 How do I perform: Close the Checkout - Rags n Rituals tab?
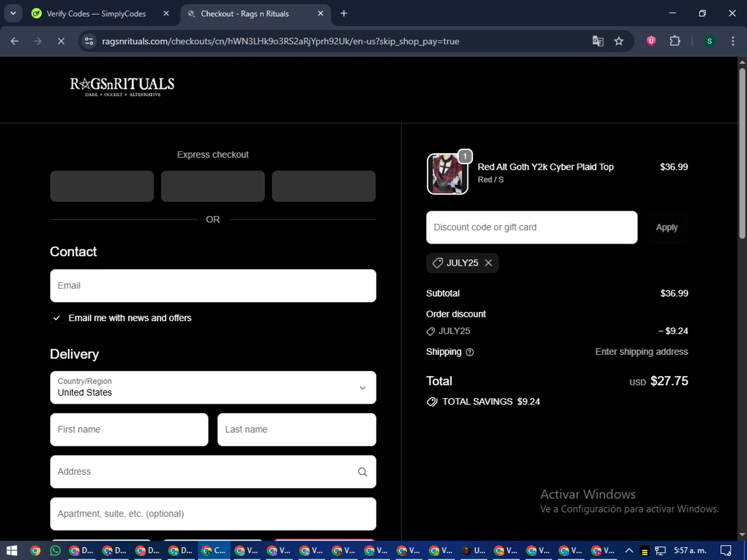[321, 13]
